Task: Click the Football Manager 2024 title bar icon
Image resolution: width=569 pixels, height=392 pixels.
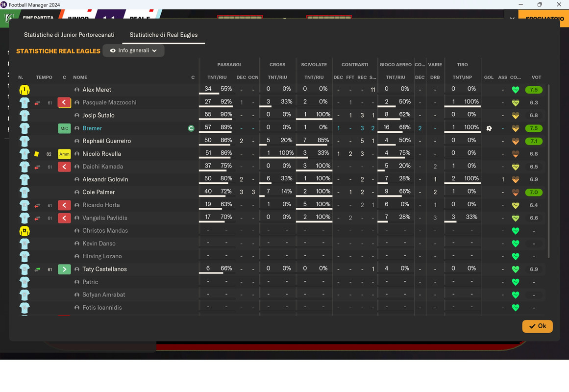Action: click(x=3, y=5)
